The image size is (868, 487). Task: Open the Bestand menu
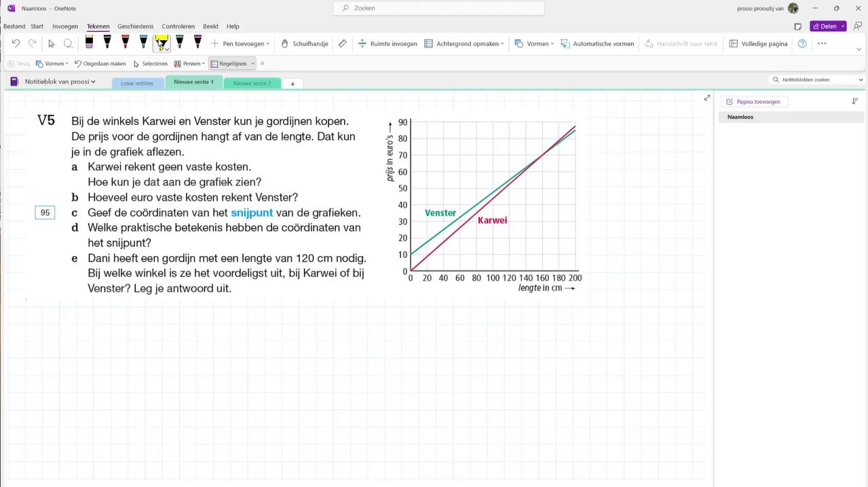[14, 26]
